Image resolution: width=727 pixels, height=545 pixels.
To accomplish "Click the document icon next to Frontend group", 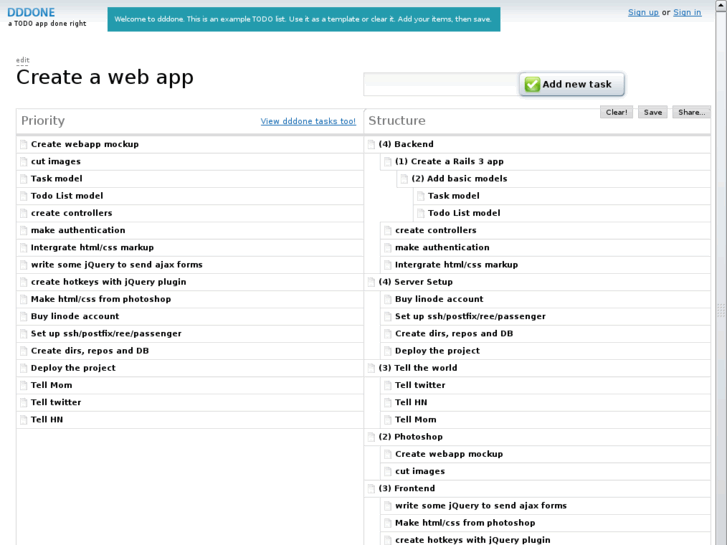I will pos(371,489).
